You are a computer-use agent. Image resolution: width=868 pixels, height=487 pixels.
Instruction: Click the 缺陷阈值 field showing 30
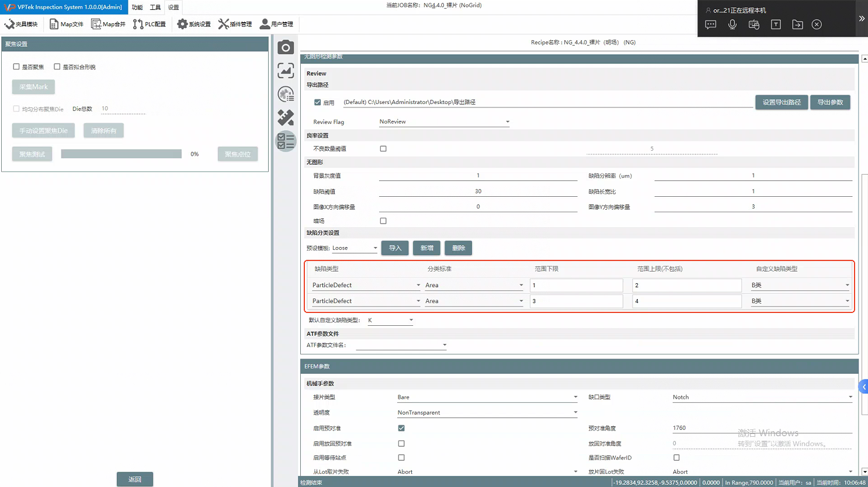coord(478,192)
